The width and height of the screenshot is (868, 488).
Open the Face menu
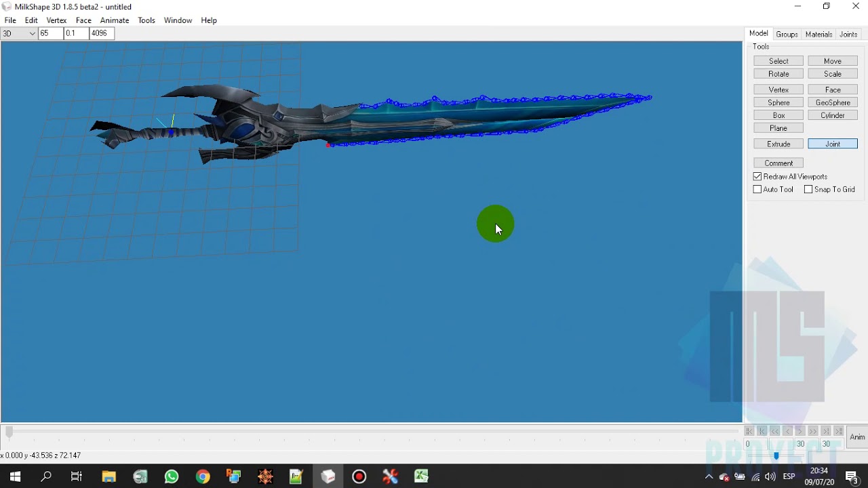[83, 20]
